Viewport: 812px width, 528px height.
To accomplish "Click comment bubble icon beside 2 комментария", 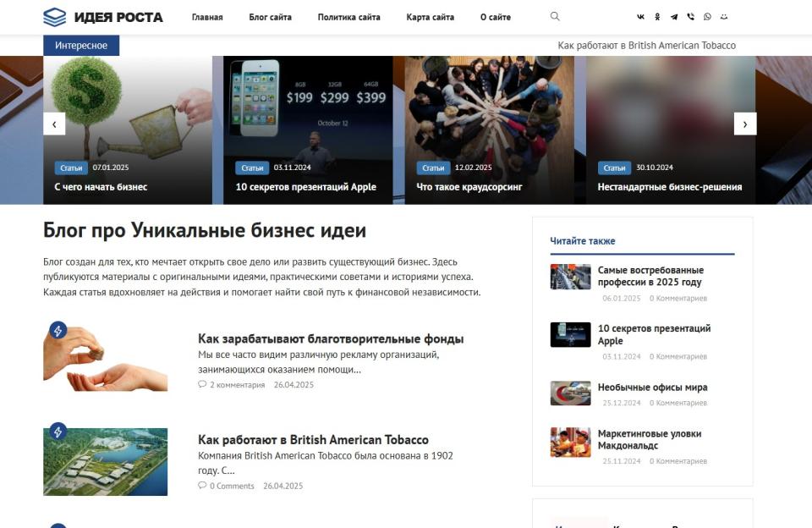I will tap(202, 384).
